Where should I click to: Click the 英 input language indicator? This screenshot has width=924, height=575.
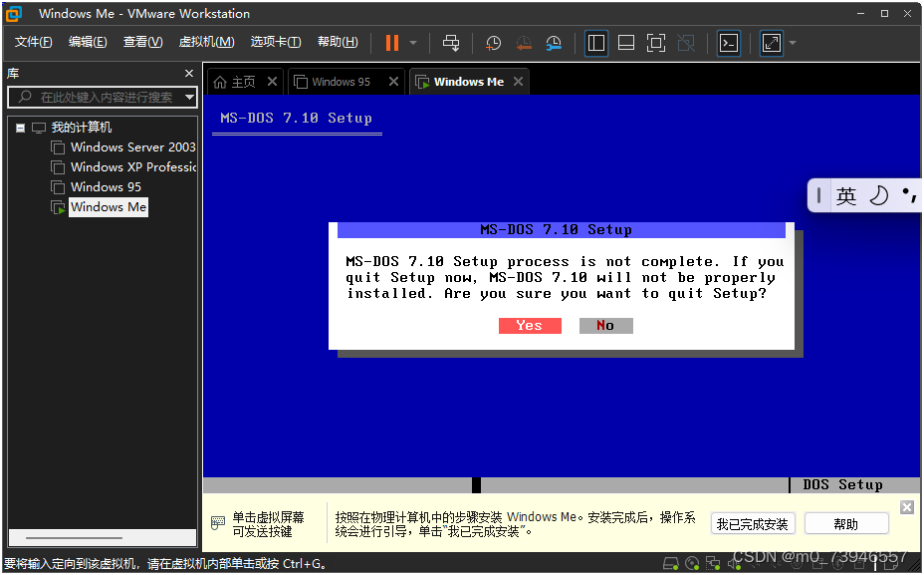click(x=846, y=195)
